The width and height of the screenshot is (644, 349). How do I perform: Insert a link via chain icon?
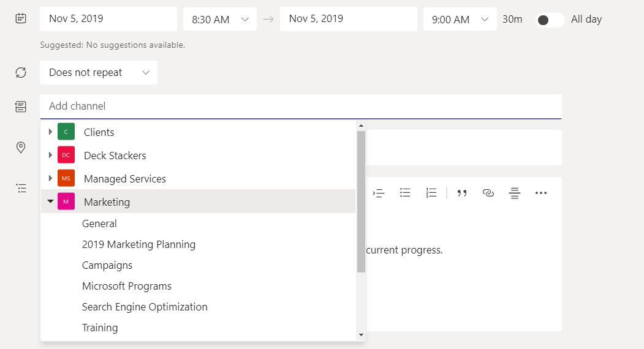click(488, 193)
